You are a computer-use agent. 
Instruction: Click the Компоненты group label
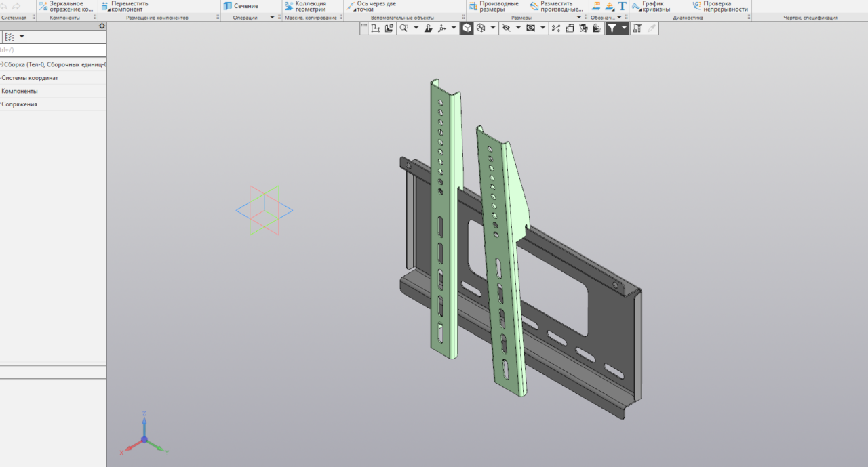coord(64,18)
